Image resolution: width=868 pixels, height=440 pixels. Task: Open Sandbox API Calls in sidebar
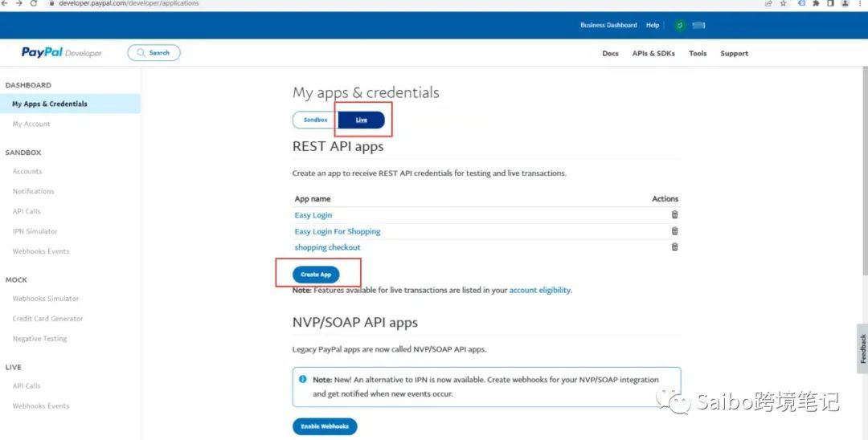tap(27, 211)
